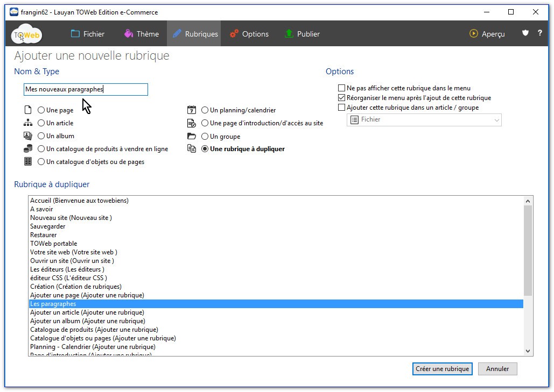Image resolution: width=554 pixels, height=392 pixels.
Task: Click the Annuler button
Action: [x=497, y=369]
